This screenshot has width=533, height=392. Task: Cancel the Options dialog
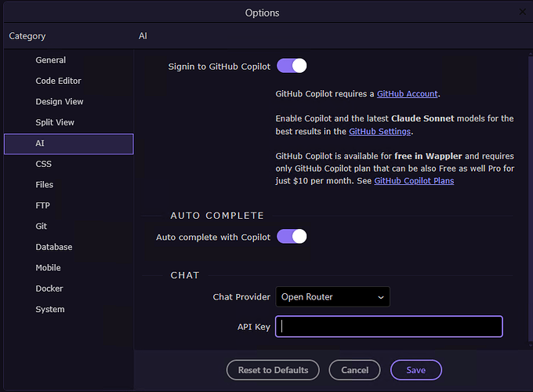354,370
